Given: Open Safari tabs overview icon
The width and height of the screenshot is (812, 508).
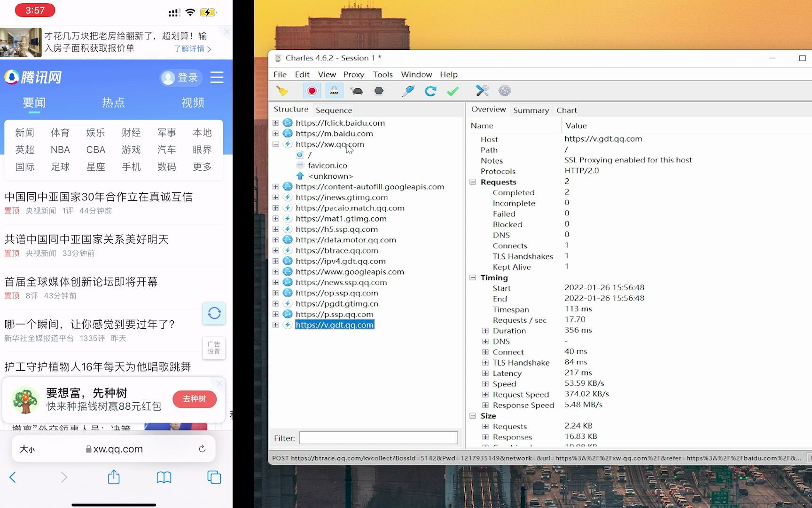Looking at the screenshot, I should pyautogui.click(x=214, y=477).
